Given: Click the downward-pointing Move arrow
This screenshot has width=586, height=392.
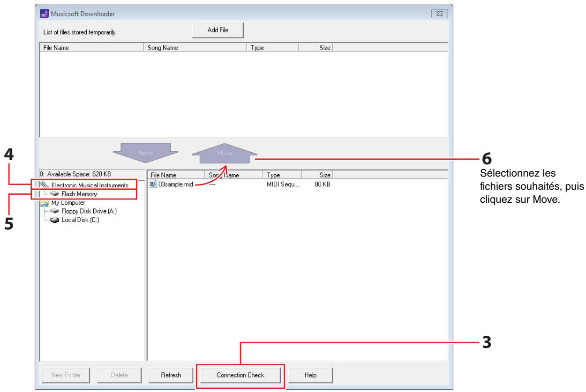Looking at the screenshot, I should point(145,153).
